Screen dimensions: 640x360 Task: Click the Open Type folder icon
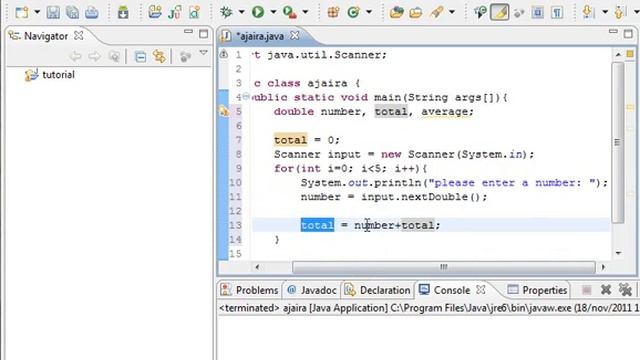pos(396,12)
